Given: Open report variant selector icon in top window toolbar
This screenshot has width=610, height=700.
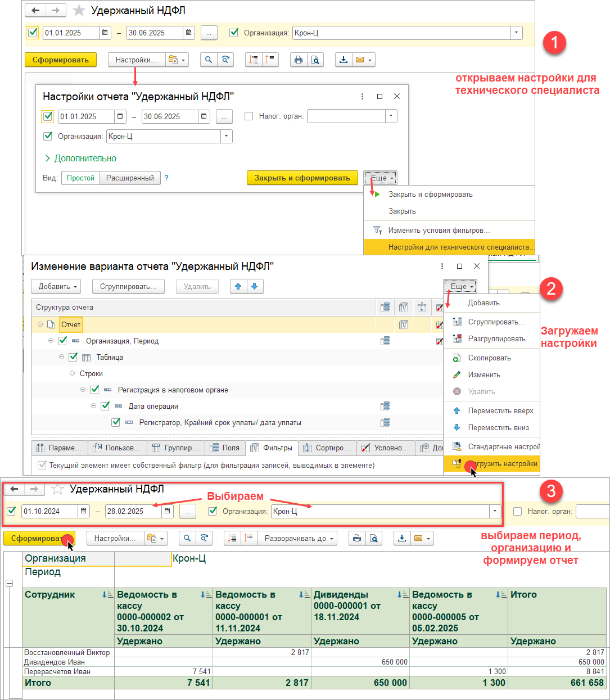Looking at the screenshot, I should [177, 60].
